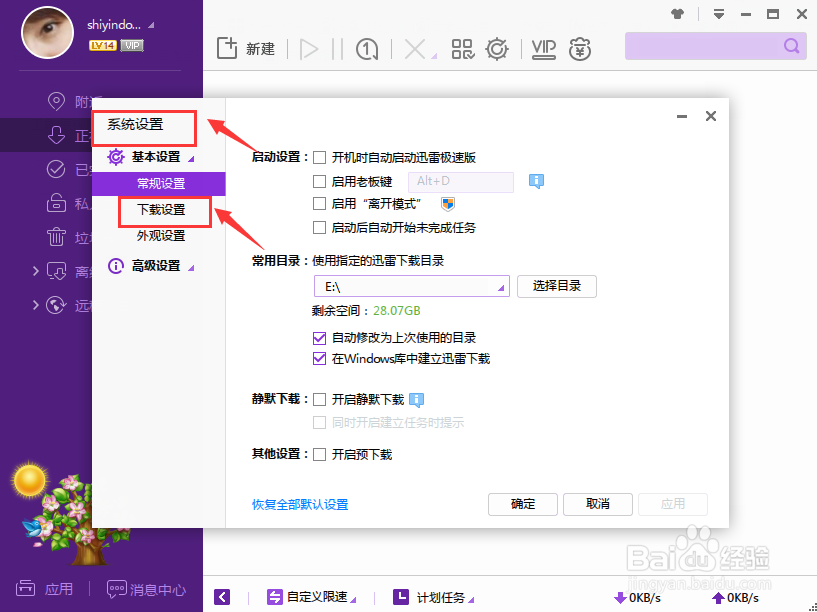Screen dimensions: 817x612
Task: Click into the purple search field
Action: [715, 46]
